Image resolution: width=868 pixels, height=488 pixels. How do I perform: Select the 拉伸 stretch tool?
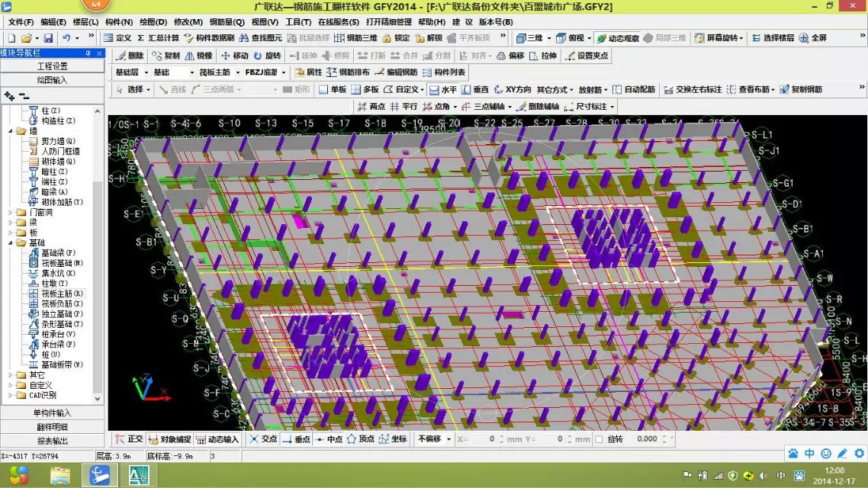[543, 56]
